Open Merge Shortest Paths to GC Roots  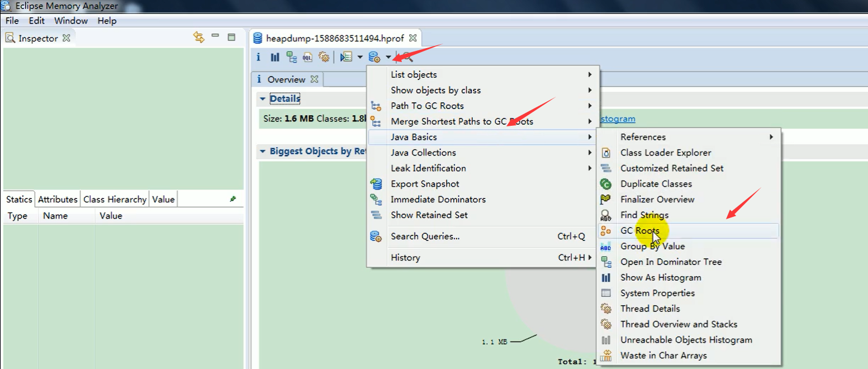482,121
